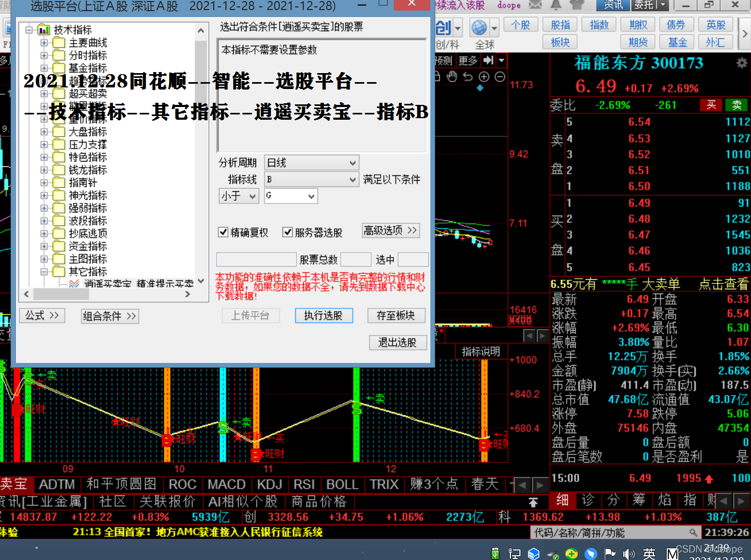Click the 退出选股 button
751x560 pixels.
pyautogui.click(x=397, y=343)
